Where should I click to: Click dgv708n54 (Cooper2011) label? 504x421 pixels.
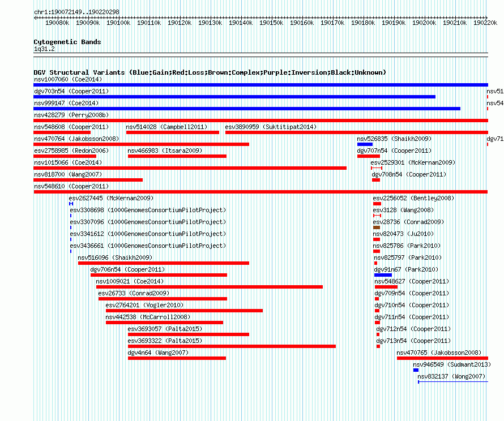coord(409,174)
